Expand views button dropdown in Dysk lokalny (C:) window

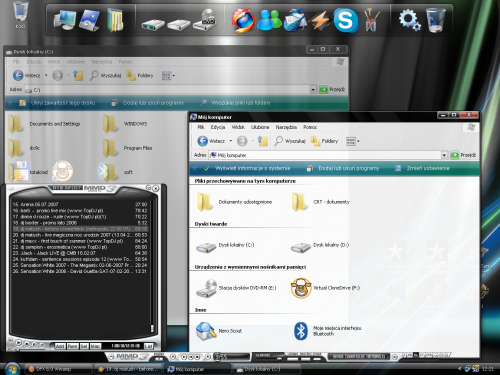174,76
